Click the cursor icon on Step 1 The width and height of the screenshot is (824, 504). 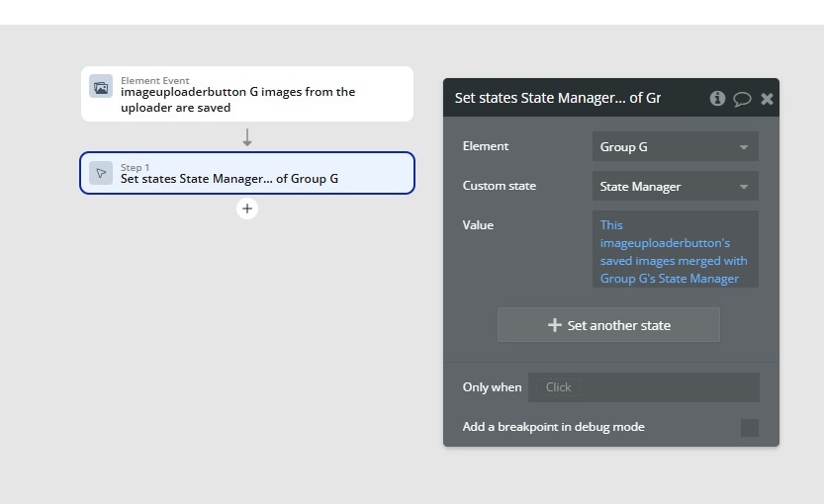(x=101, y=173)
